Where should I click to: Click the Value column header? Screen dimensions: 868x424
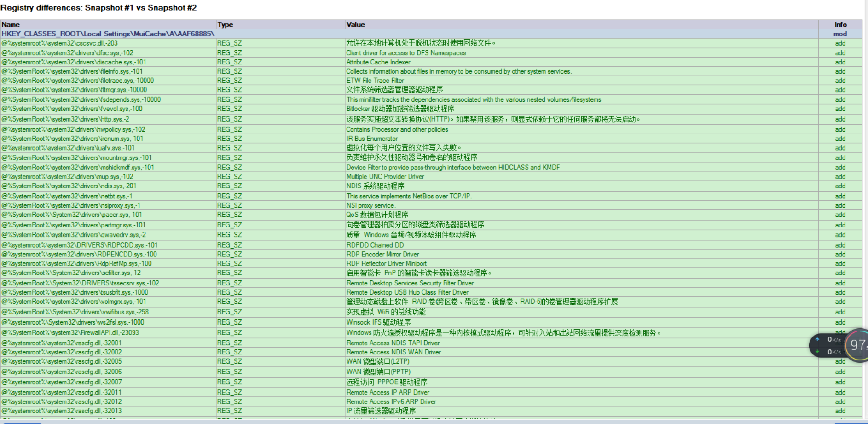(x=582, y=24)
